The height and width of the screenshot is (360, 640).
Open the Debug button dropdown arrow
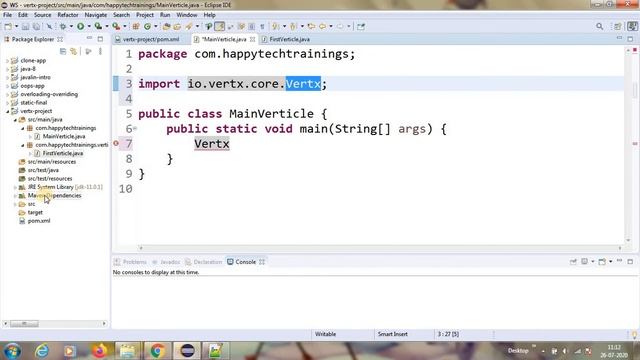[71, 27]
